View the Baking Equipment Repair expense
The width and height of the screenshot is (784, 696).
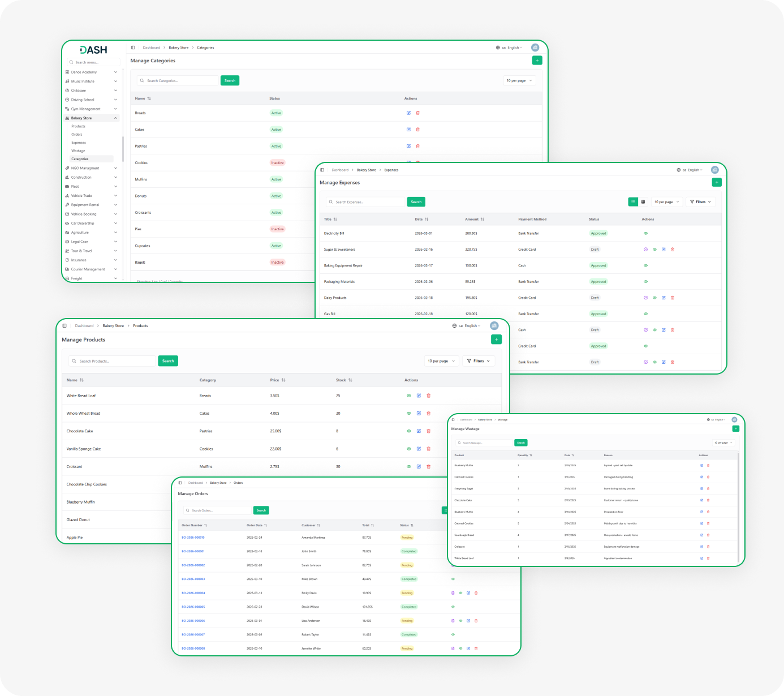pos(645,265)
